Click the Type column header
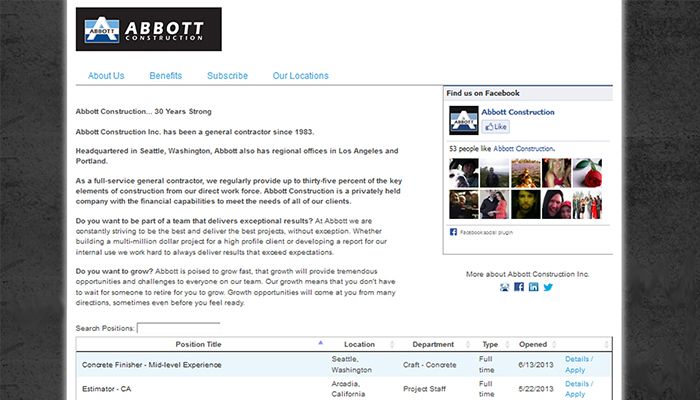 490,344
